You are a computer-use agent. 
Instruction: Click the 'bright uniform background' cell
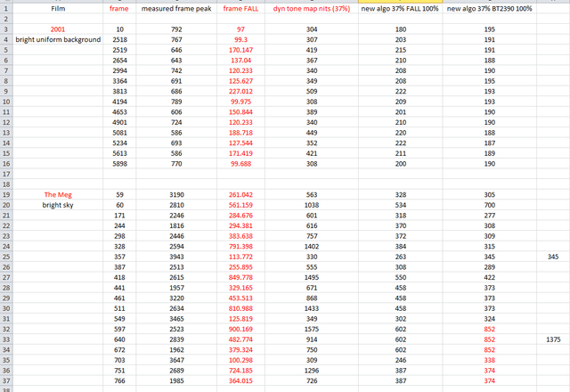point(58,39)
